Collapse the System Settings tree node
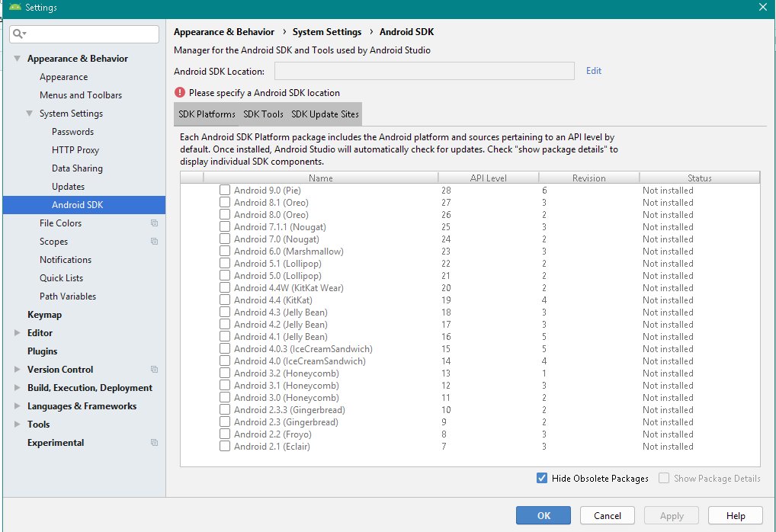The width and height of the screenshot is (776, 532). tap(30, 114)
